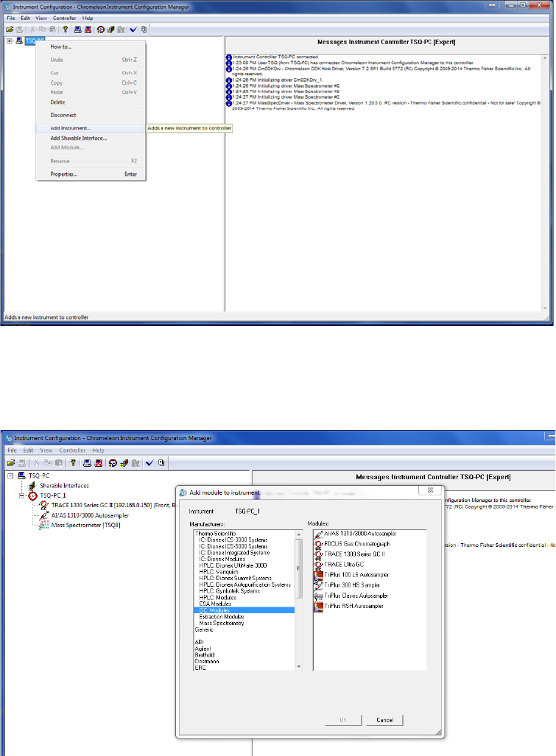Click disconnect controller red-X icon in Add-module window
Image resolution: width=556 pixels, height=756 pixels.
tap(99, 463)
